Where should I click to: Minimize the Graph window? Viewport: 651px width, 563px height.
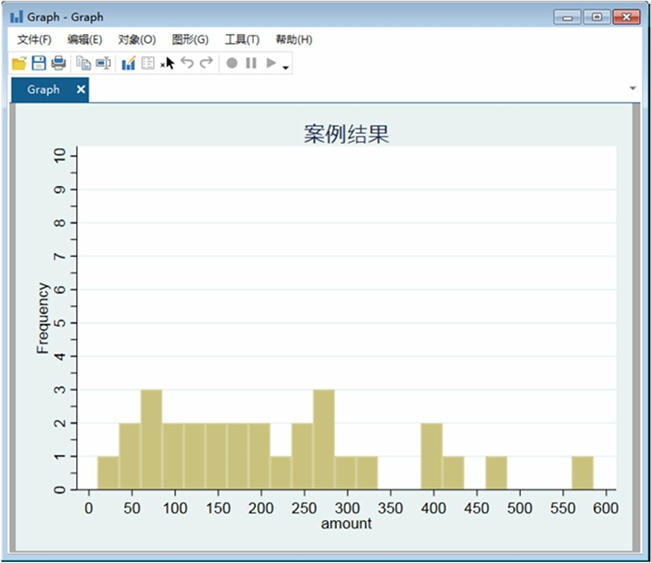point(567,17)
